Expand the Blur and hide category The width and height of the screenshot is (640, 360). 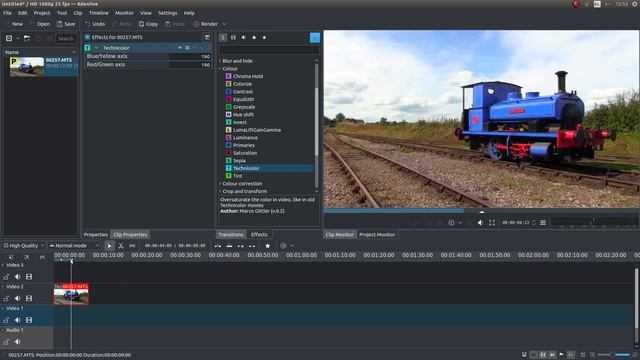point(220,61)
